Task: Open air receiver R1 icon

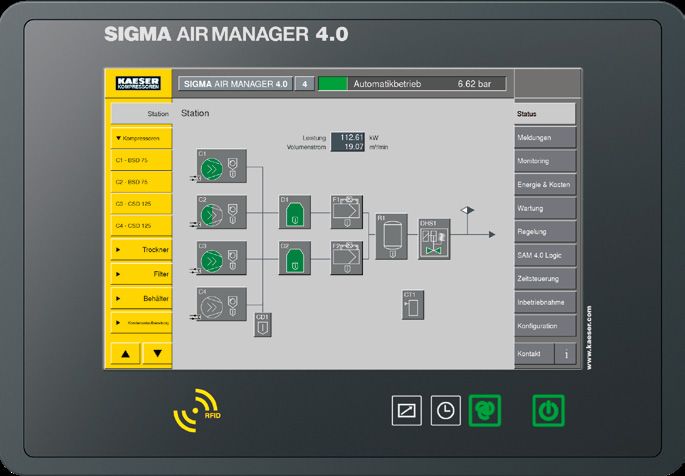Action: pos(391,237)
